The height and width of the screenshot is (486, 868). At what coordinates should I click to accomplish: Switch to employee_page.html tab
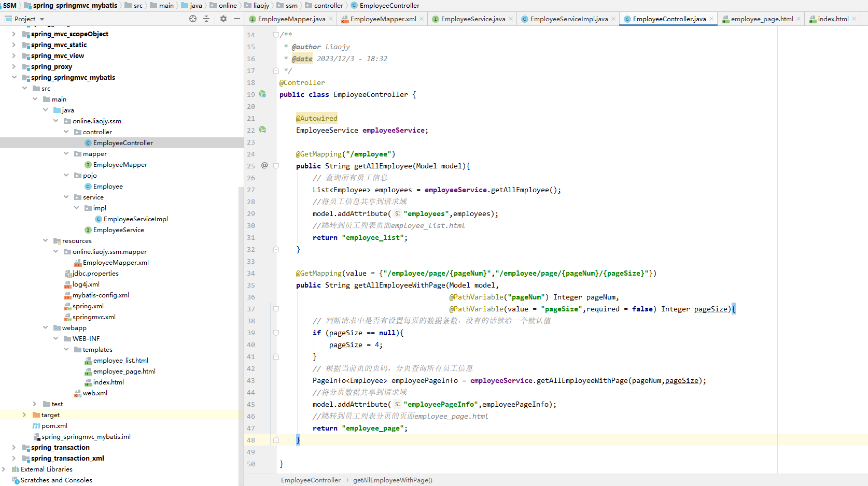[x=762, y=19]
